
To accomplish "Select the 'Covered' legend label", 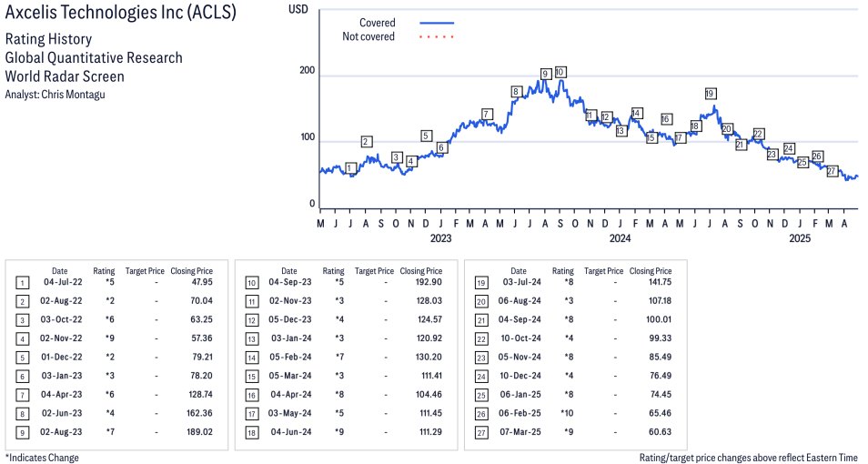I will [x=377, y=23].
